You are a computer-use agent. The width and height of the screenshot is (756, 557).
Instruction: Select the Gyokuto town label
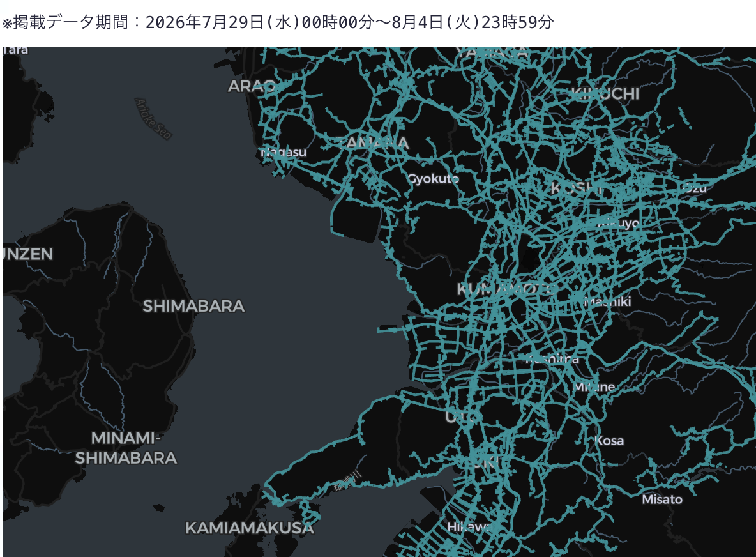coord(433,179)
